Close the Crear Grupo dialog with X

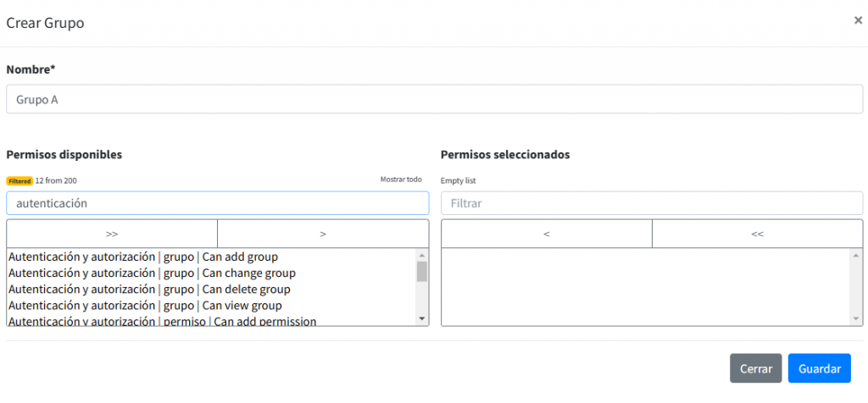(x=857, y=20)
